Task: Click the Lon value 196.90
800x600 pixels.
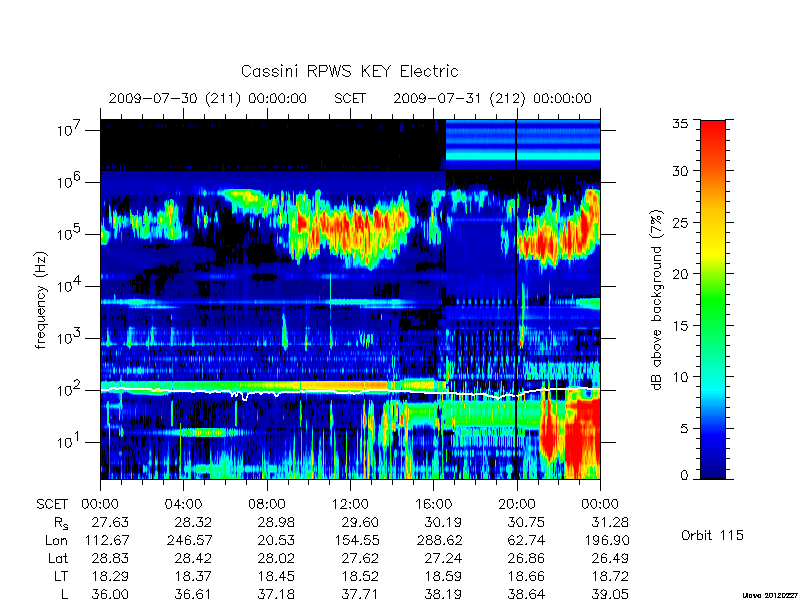Action: [606, 540]
